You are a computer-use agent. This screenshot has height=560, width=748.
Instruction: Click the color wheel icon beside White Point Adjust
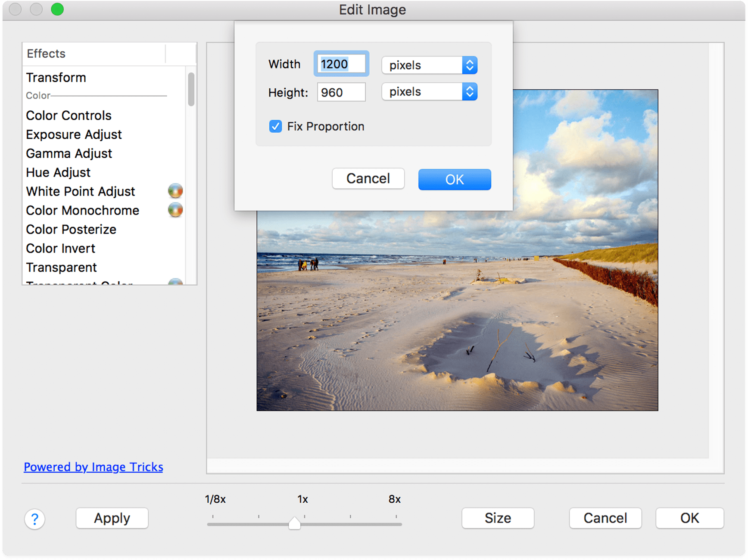pyautogui.click(x=175, y=190)
